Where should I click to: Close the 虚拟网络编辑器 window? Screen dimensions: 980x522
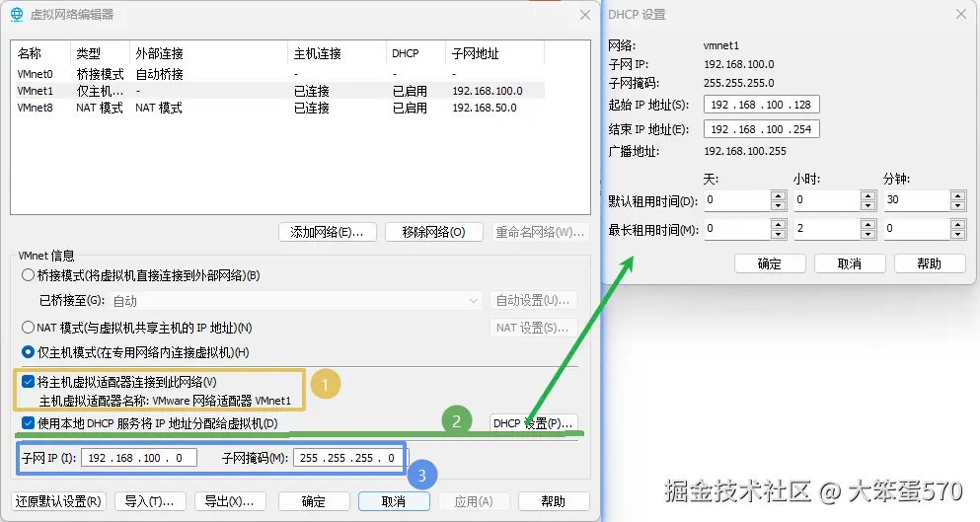coord(585,15)
